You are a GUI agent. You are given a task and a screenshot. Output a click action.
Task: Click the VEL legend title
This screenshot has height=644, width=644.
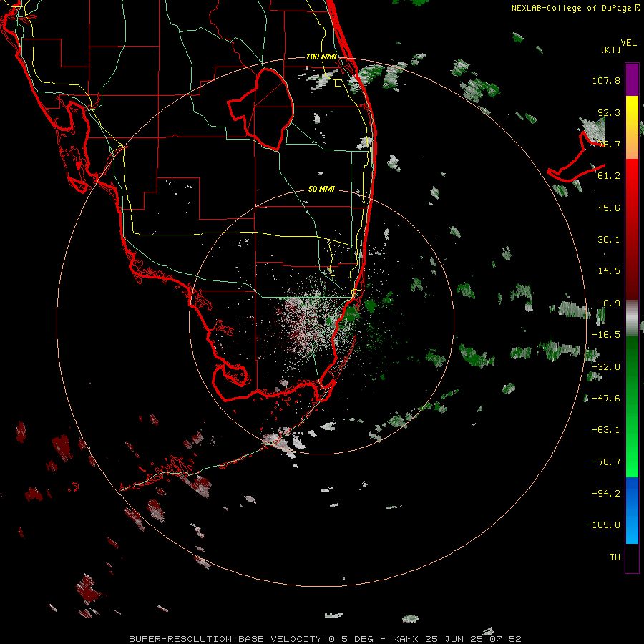(628, 43)
